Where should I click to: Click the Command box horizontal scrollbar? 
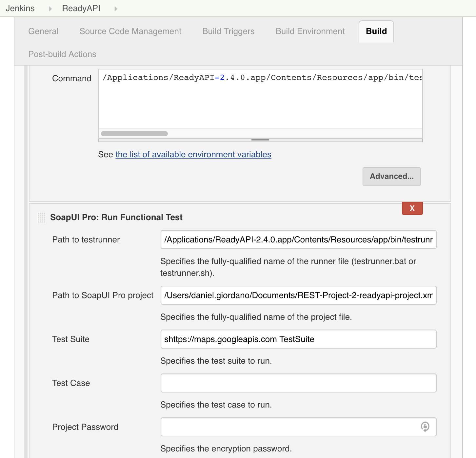coord(134,134)
